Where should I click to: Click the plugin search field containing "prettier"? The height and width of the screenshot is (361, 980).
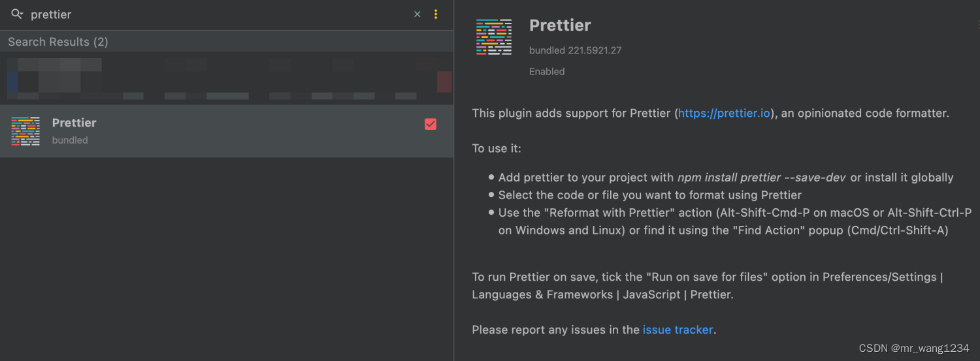pyautogui.click(x=219, y=14)
